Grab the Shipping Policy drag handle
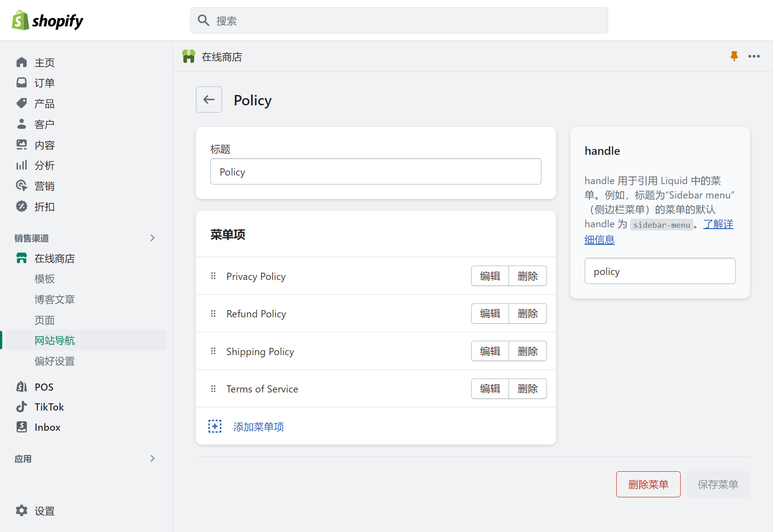 pos(214,351)
